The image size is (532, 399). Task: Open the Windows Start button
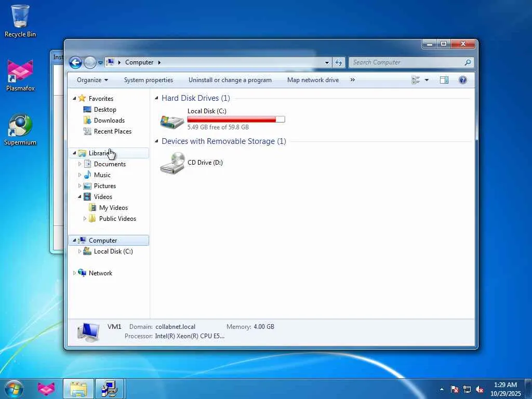(x=14, y=389)
